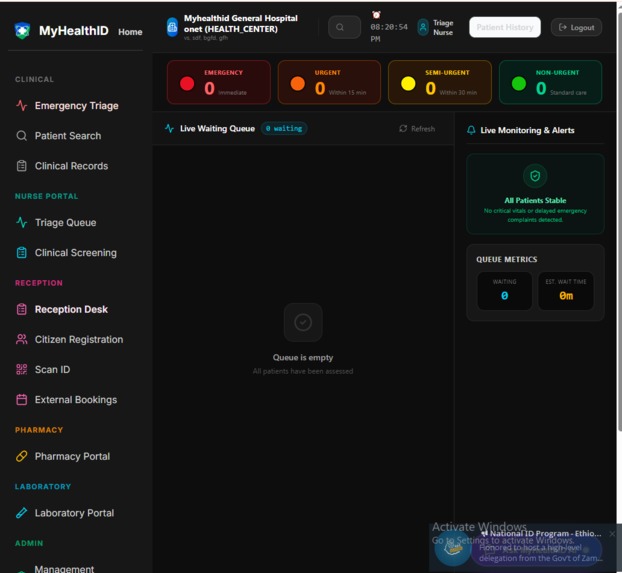The width and height of the screenshot is (622, 573).
Task: Open the Home link
Action: coord(130,32)
